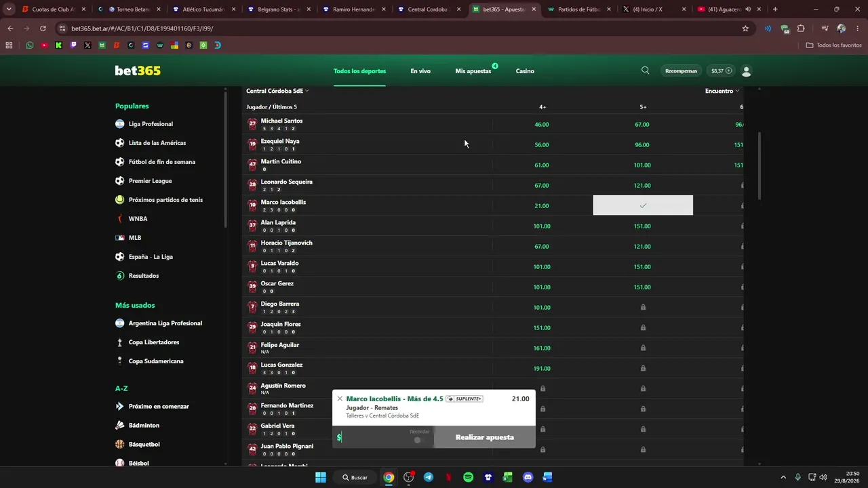Click the bet stake amount field

point(383,437)
